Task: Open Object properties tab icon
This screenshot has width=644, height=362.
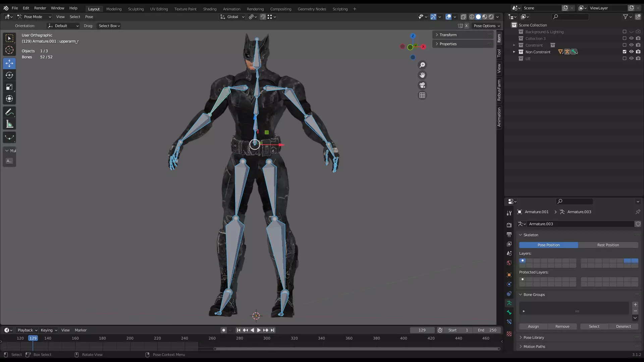Action: (509, 275)
